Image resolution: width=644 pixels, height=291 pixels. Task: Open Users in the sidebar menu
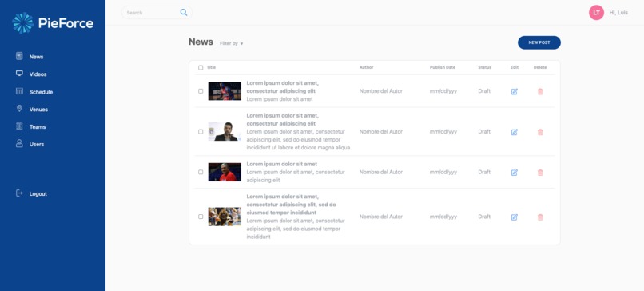point(37,144)
